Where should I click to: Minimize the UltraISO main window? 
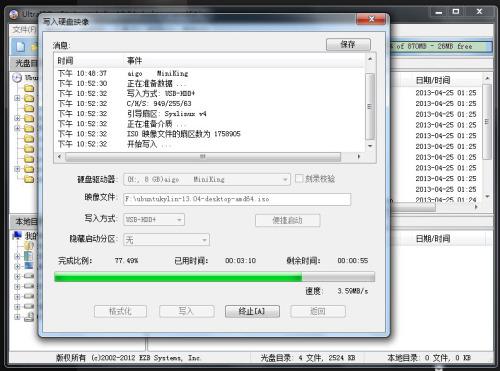[x=439, y=12]
